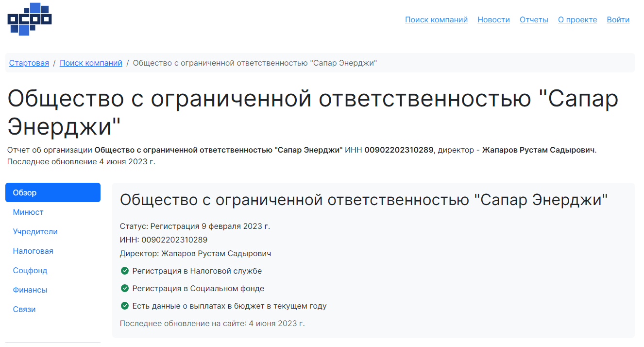Switch to the Минюст tab

pyautogui.click(x=28, y=212)
